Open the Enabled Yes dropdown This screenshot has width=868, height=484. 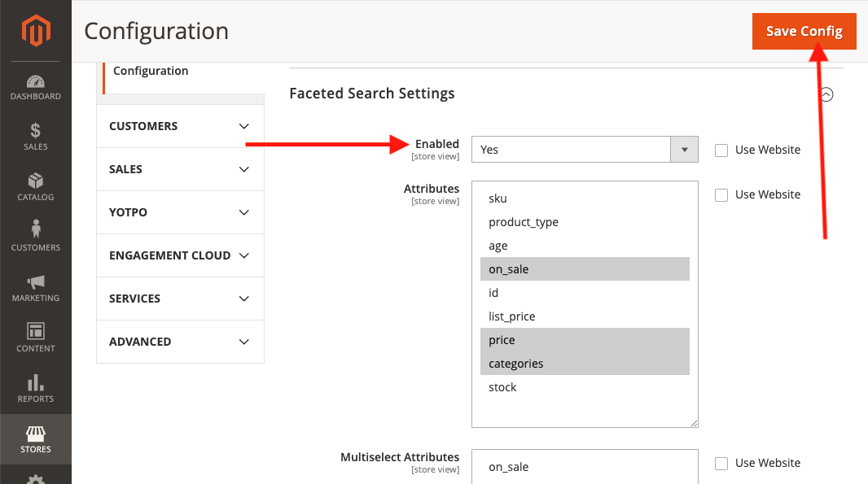(585, 150)
